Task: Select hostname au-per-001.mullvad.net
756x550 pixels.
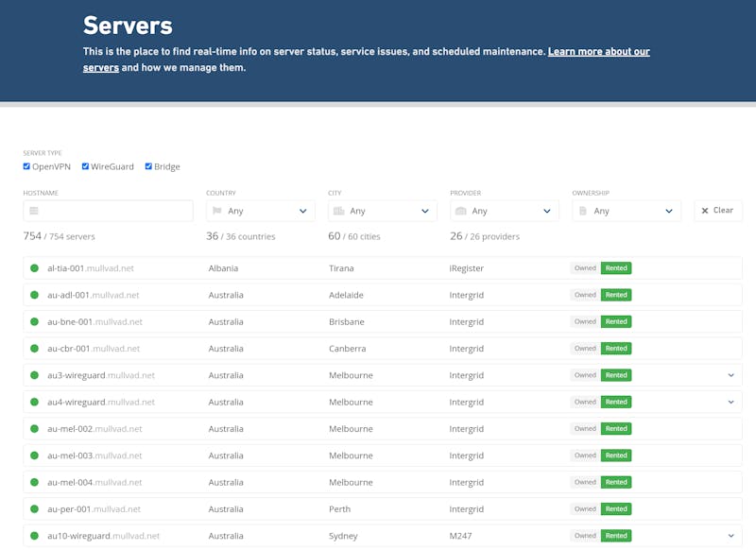Action: (94, 509)
